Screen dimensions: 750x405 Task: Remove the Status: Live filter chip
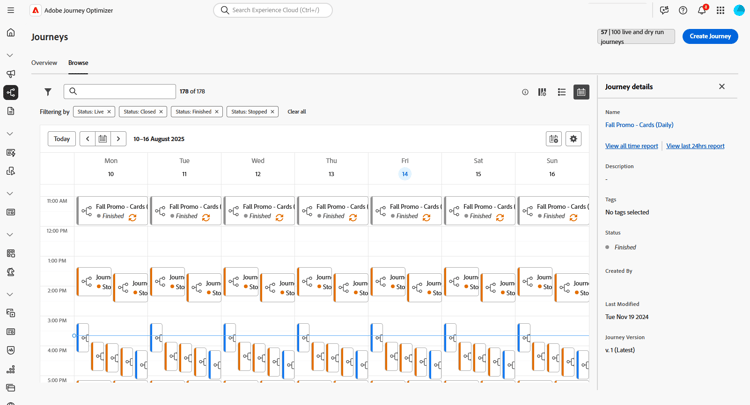(110, 112)
